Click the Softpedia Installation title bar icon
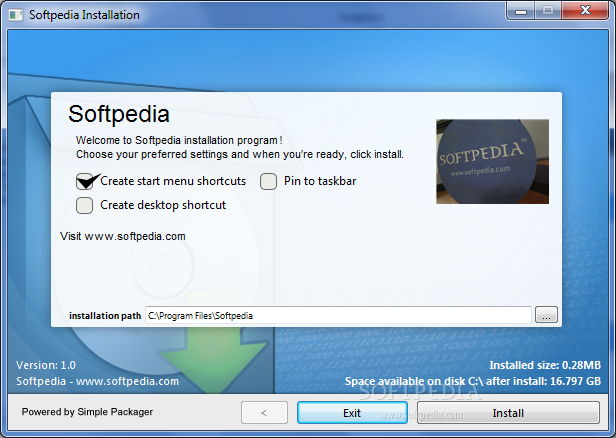Screen dimensions: 616x438 (x=16, y=15)
